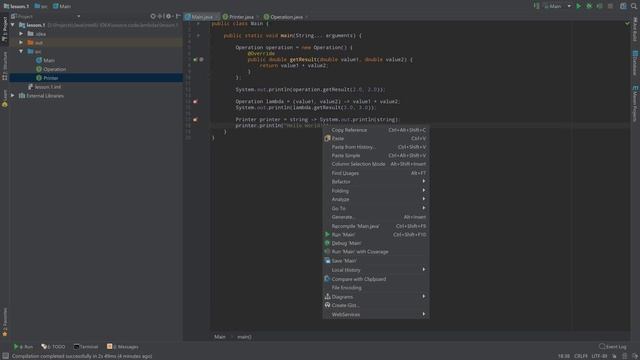Expand the out folder
Screen dimensions: 640x360
tap(21, 42)
